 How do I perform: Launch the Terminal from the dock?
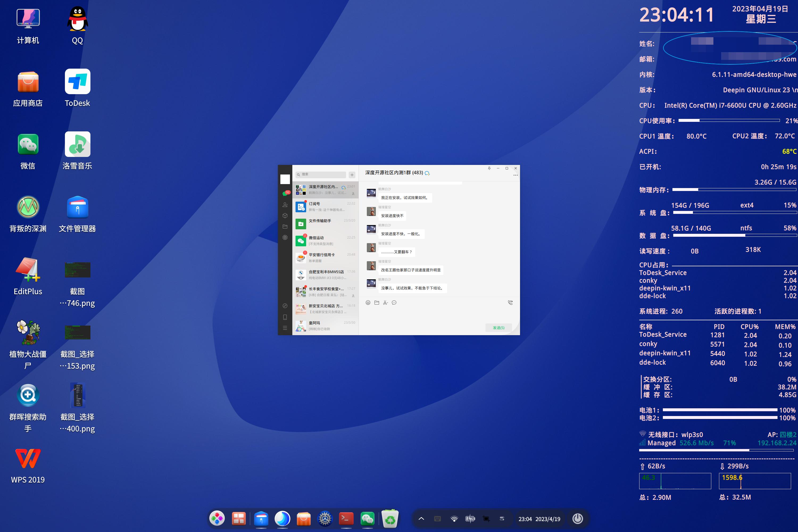pos(346,519)
